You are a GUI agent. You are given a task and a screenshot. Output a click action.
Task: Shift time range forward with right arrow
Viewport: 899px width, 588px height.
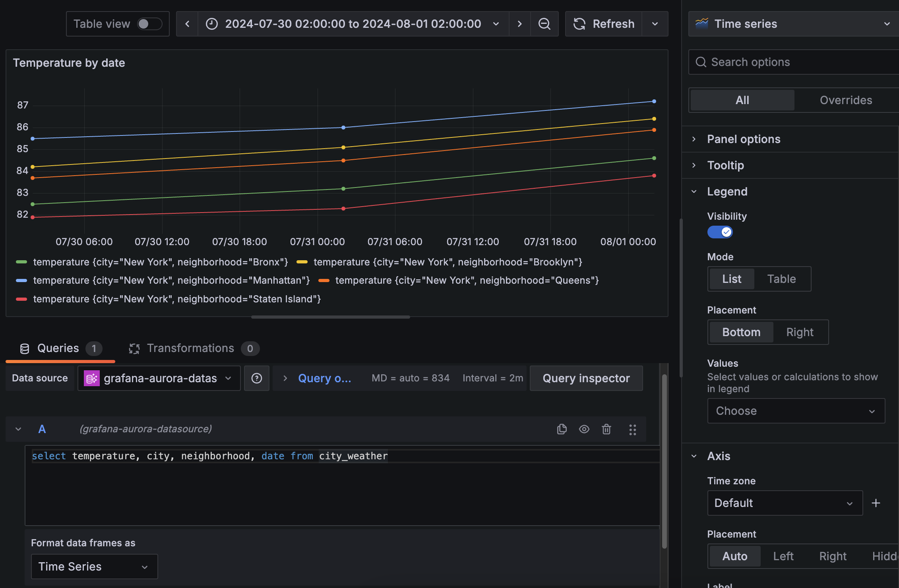(519, 24)
